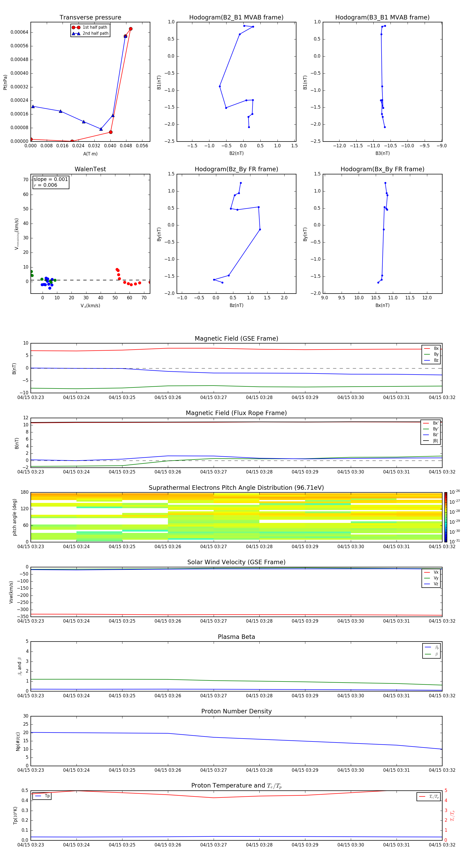Select the Te/Tp legend entry

pyautogui.click(x=429, y=796)
